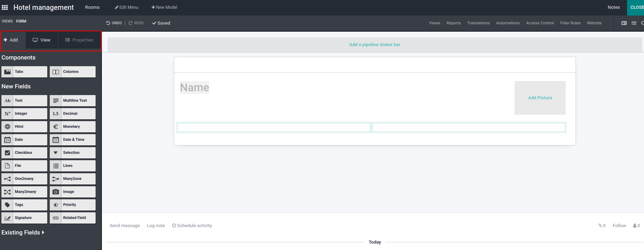Choose the Many2many field component
Screen dimensions: 644x250
[x=24, y=192]
